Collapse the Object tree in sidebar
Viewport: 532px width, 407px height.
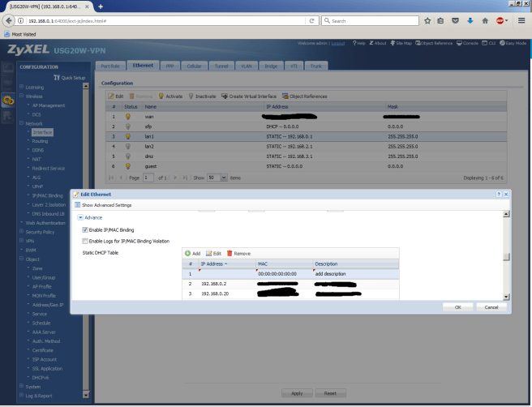22,260
